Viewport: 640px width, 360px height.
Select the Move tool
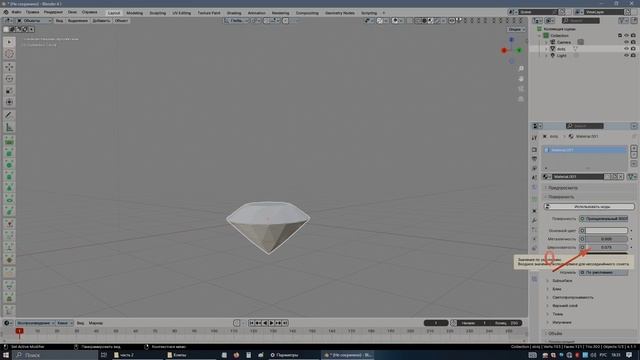click(x=9, y=67)
